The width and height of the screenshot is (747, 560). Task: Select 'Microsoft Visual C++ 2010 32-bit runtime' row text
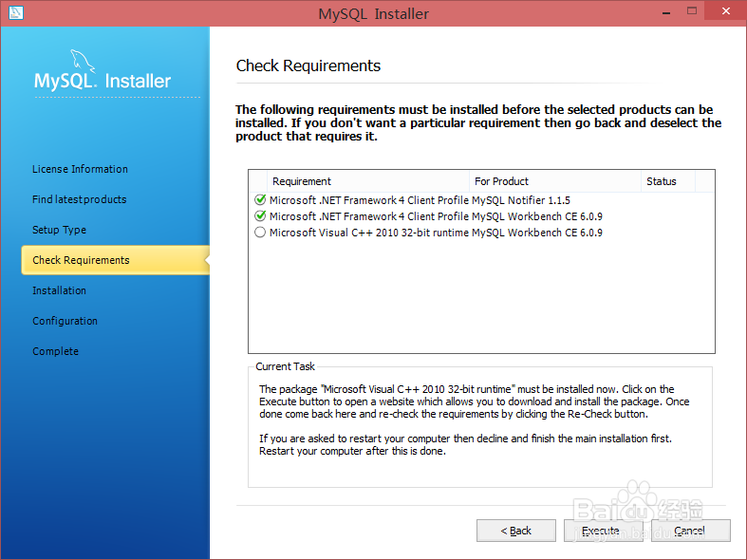coord(369,233)
